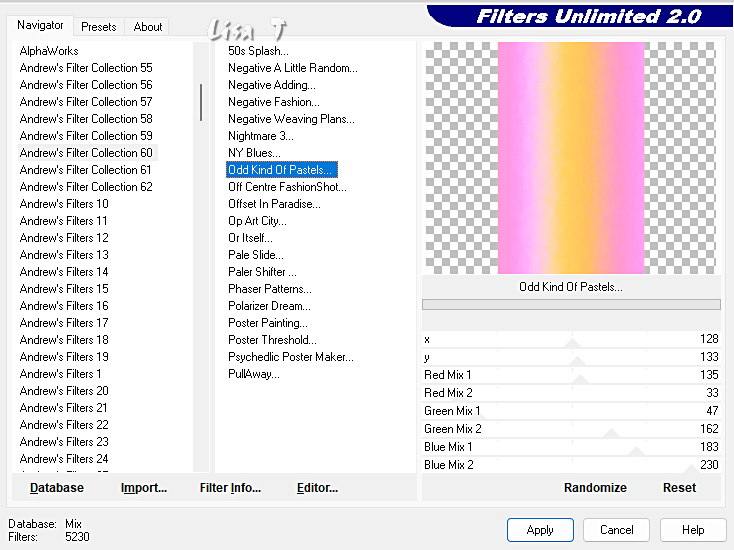Select Andrew's Filter Collection 62

pos(86,187)
